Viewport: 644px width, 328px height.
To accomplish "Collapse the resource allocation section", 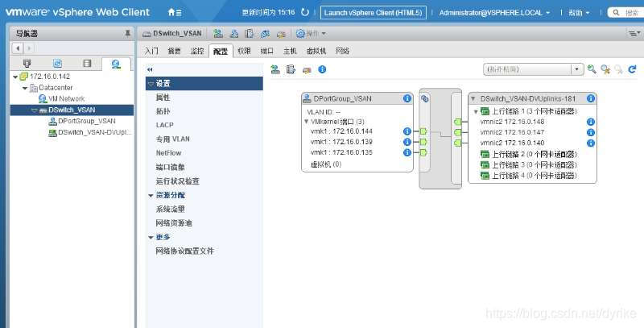I will click(x=151, y=195).
